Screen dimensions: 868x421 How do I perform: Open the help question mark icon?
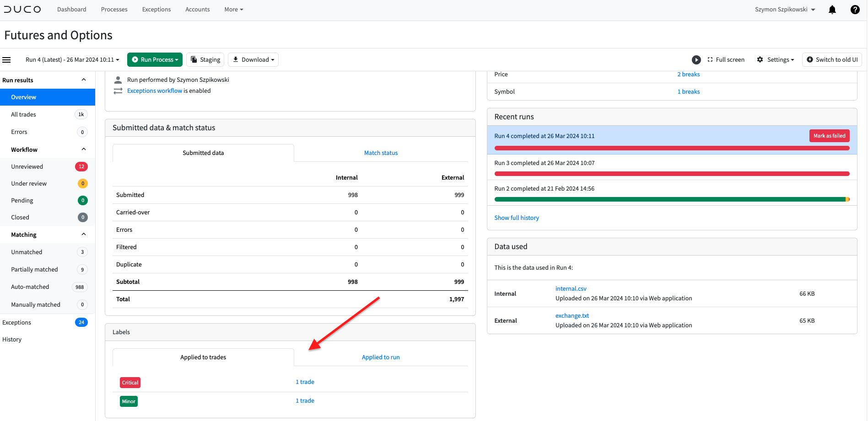pyautogui.click(x=855, y=10)
